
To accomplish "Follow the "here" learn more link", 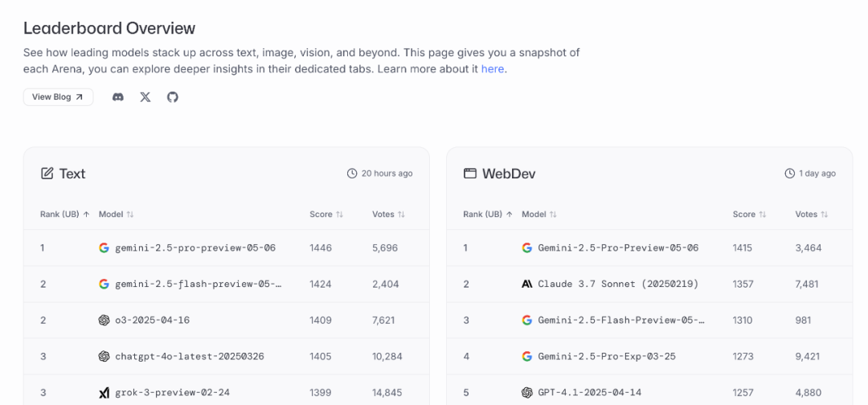I will click(493, 69).
